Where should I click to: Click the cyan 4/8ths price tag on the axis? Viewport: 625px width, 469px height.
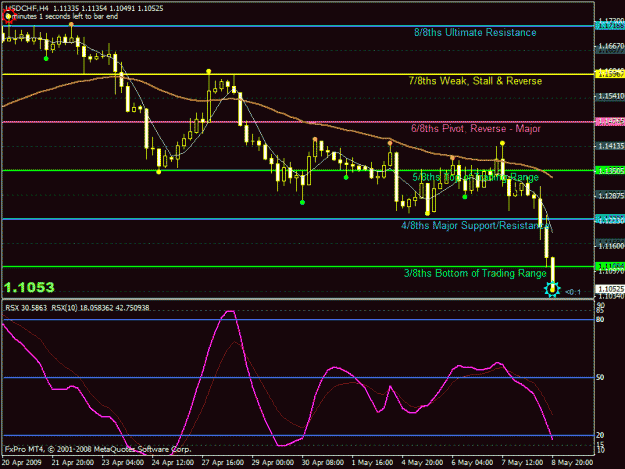pos(609,219)
